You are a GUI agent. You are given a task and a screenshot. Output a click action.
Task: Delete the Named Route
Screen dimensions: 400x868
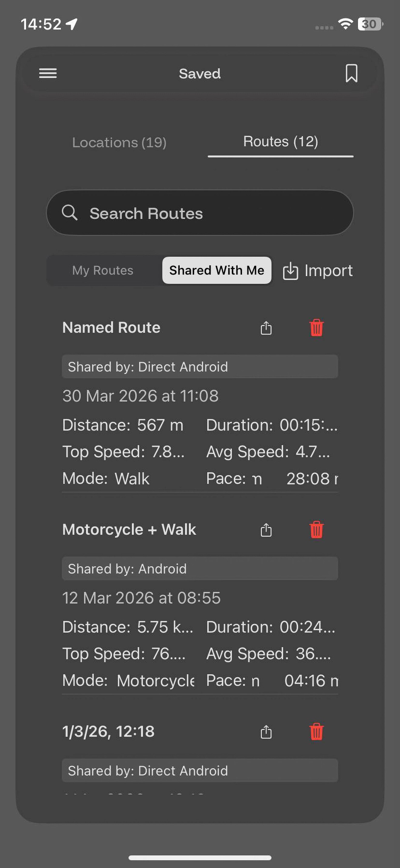click(316, 327)
